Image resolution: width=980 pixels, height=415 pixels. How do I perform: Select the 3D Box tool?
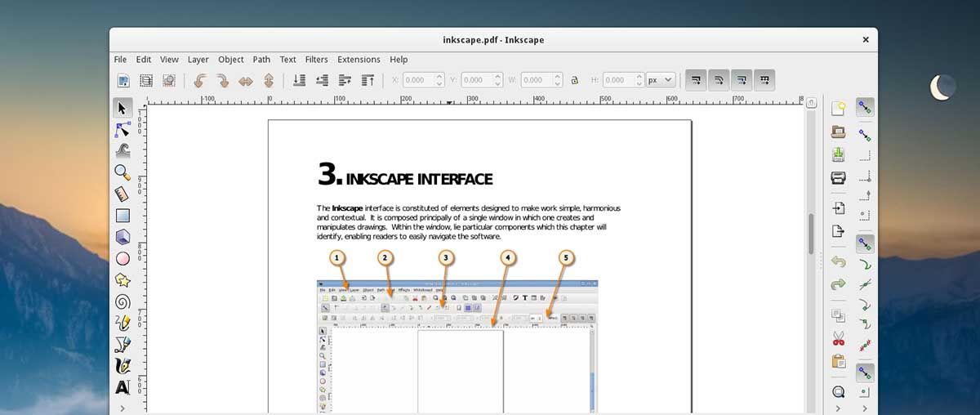point(122,237)
